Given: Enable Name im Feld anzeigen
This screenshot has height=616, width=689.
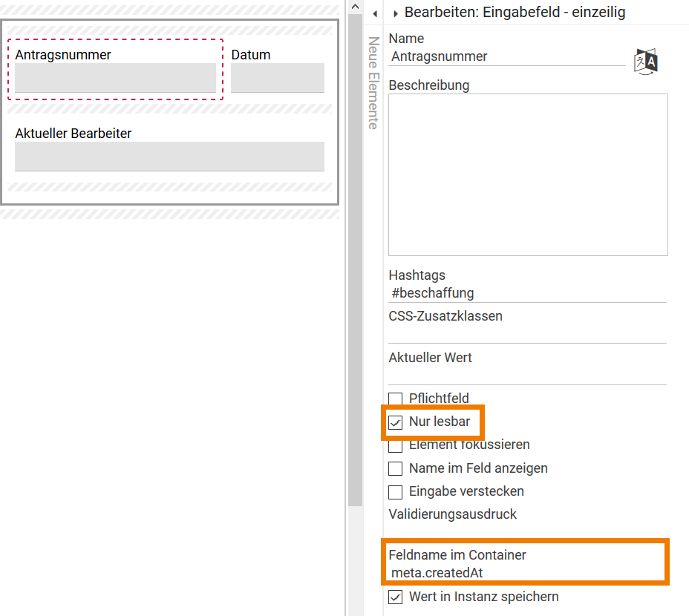Looking at the screenshot, I should pyautogui.click(x=396, y=469).
